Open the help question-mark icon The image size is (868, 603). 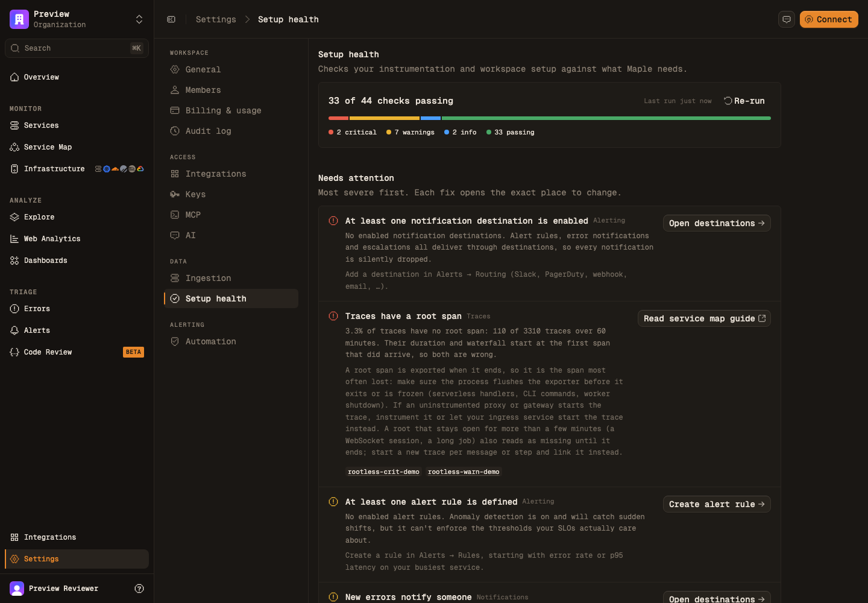coord(139,589)
